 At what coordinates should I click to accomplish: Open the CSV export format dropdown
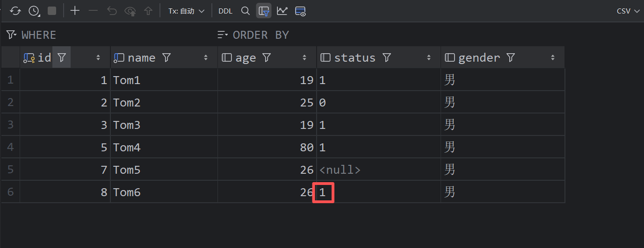[628, 11]
